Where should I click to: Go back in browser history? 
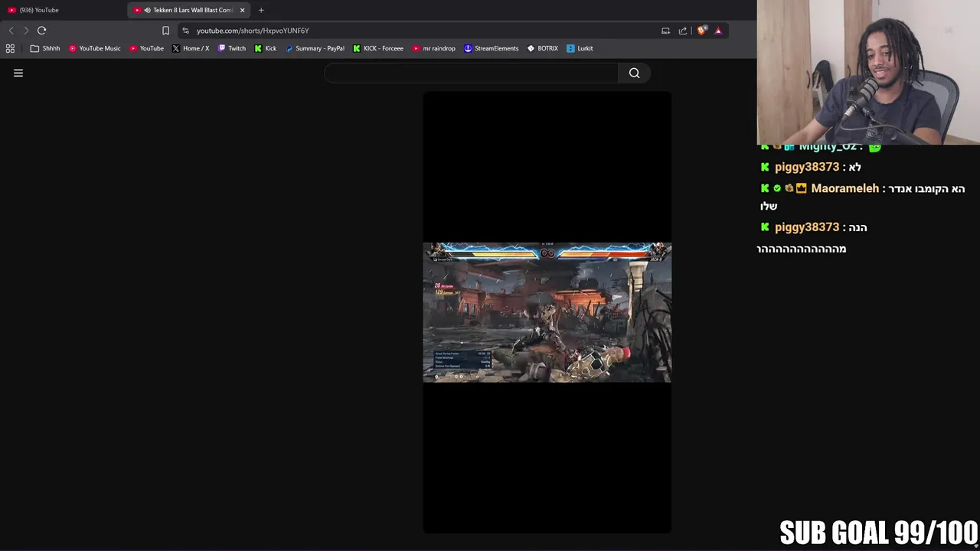(11, 31)
